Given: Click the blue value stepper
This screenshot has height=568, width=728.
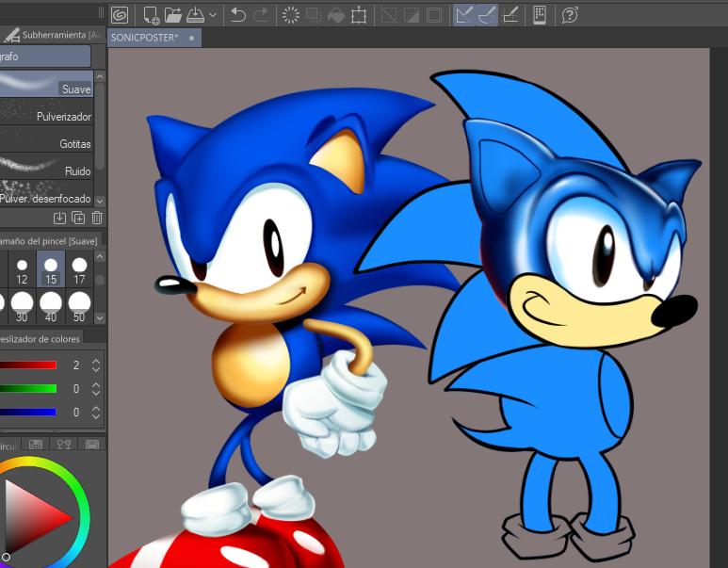Looking at the screenshot, I should 96,413.
